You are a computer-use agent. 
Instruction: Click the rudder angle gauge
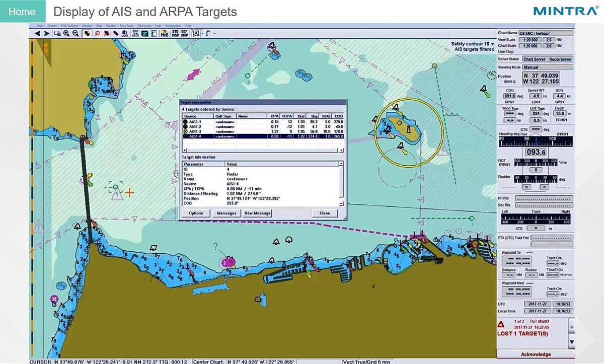tap(535, 180)
